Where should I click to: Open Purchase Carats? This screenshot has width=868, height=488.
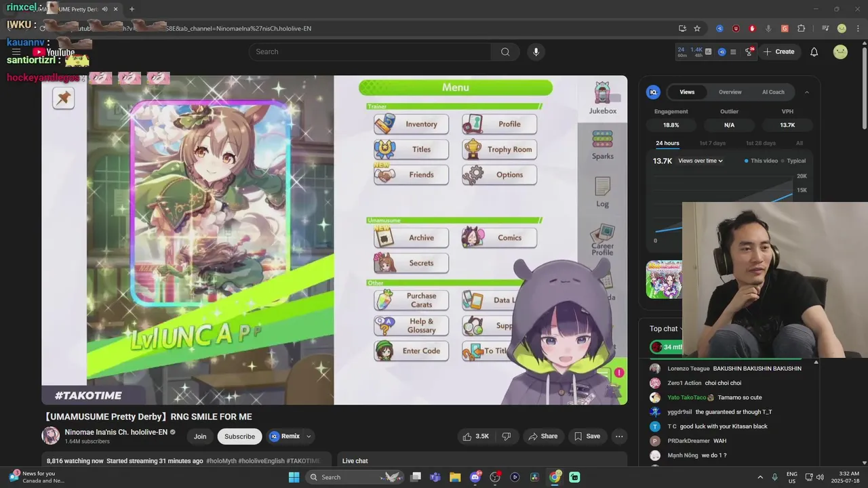411,300
